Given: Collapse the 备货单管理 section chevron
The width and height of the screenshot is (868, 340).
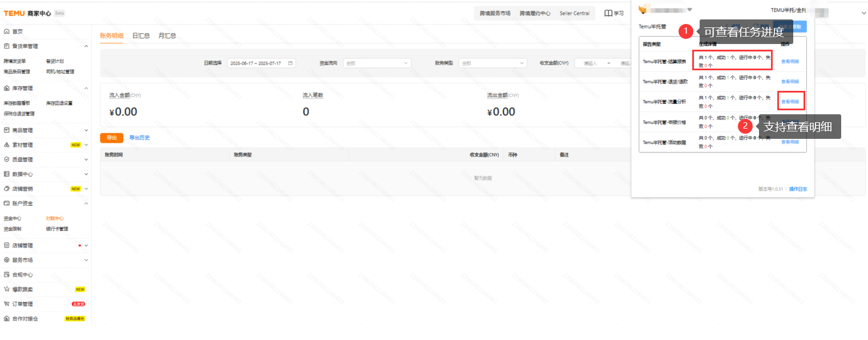Looking at the screenshot, I should click(86, 46).
